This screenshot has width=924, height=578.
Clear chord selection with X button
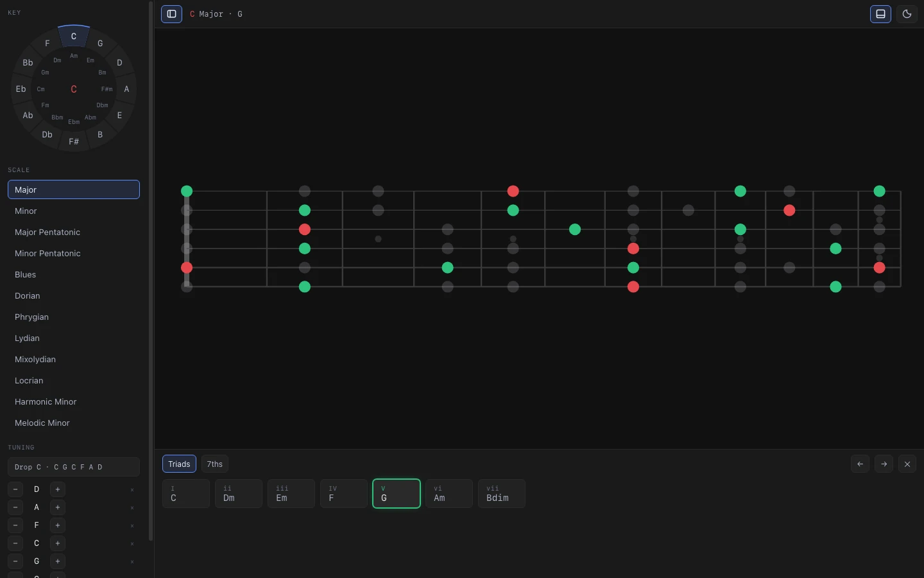907,464
